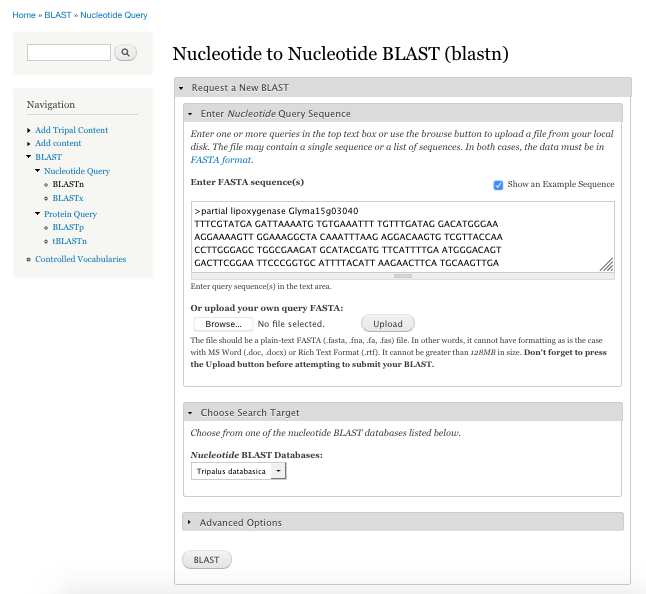Open the Controlled Vocabularies navigation item
Image resolution: width=646 pixels, height=594 pixels.
click(80, 259)
